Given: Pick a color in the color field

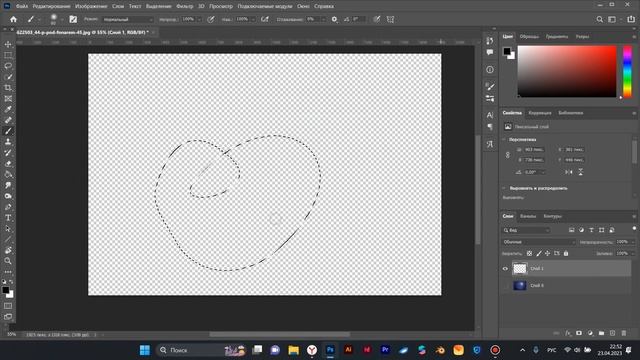Looking at the screenshot, I should (567, 71).
